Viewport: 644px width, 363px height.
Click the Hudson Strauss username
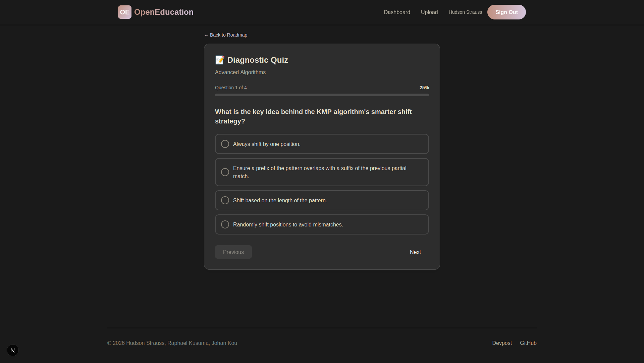[465, 12]
